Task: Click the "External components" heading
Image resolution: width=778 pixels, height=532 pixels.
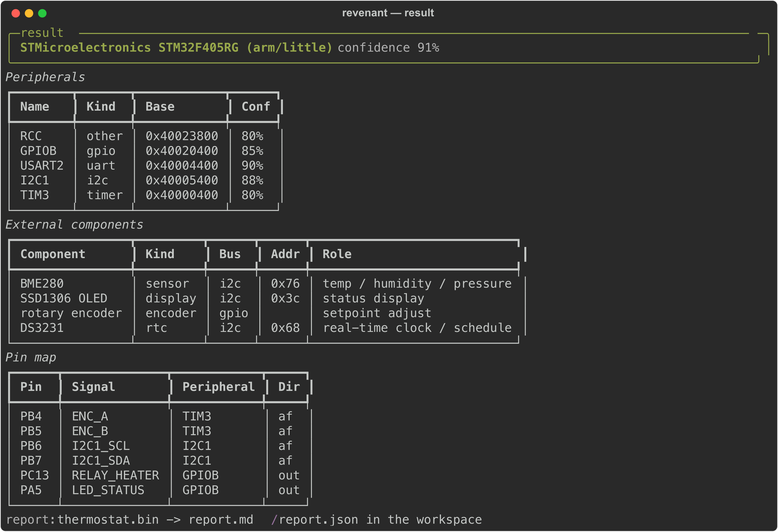Action: [74, 225]
